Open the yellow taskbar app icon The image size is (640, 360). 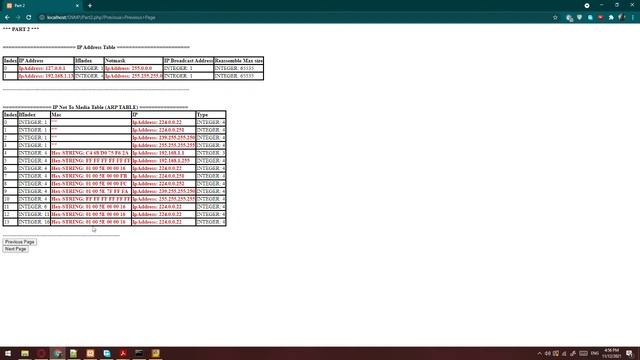[x=156, y=353]
